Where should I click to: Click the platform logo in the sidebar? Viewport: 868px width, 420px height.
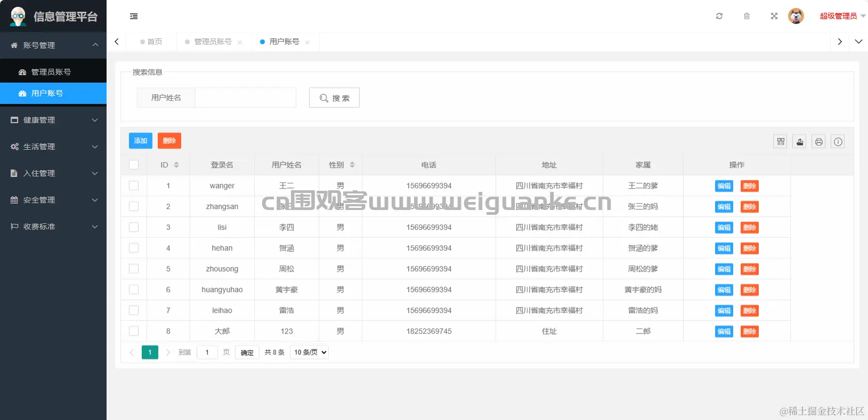pyautogui.click(x=18, y=17)
